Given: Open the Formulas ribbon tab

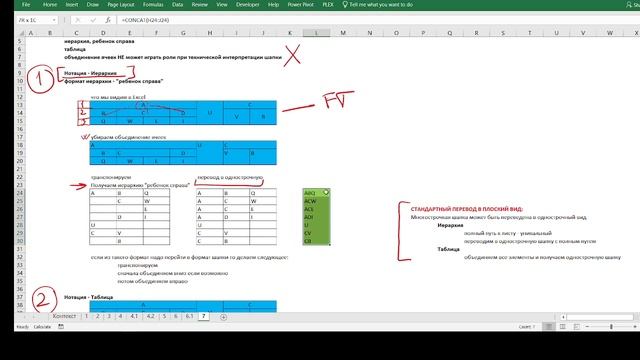Looking at the screenshot, I should (153, 4).
